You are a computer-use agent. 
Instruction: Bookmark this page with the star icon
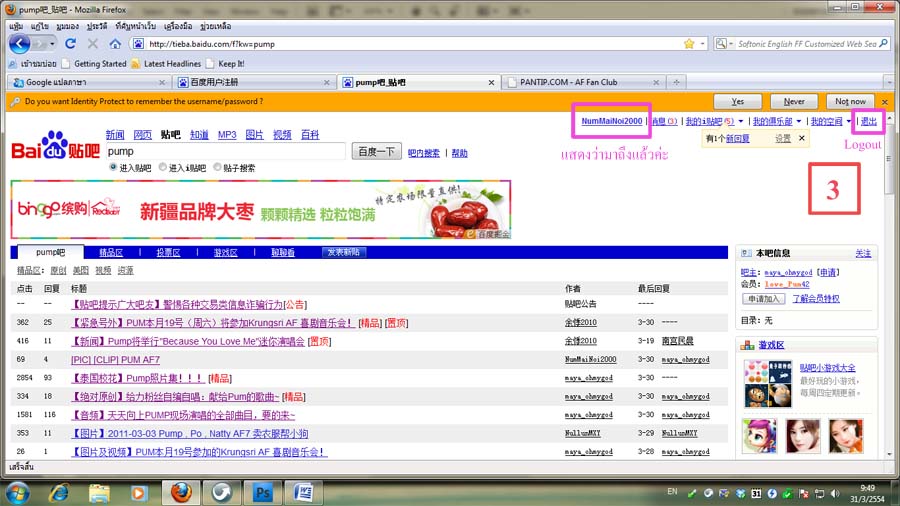pos(689,44)
